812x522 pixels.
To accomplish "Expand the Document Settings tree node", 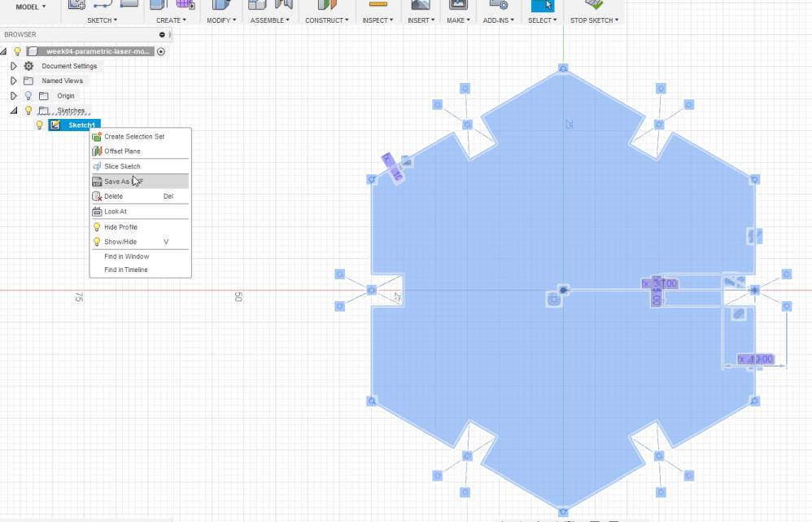I will tap(14, 66).
